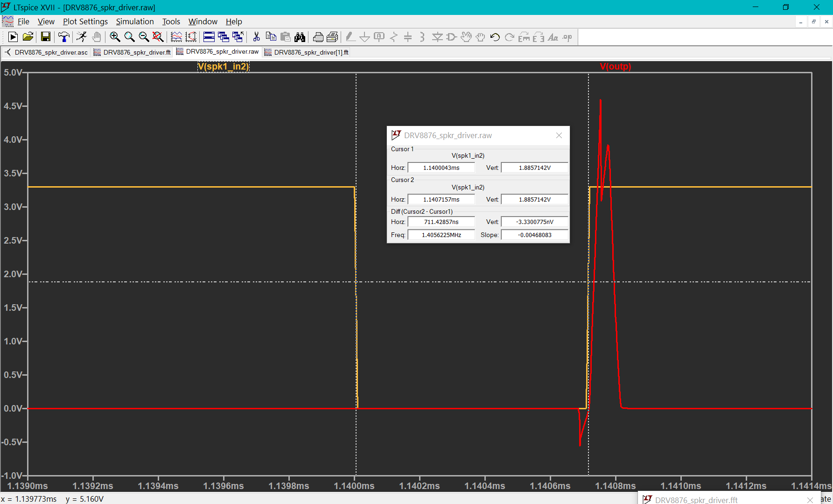Click the Freq 1.4056225MHz field
The image size is (833, 504).
pyautogui.click(x=441, y=235)
